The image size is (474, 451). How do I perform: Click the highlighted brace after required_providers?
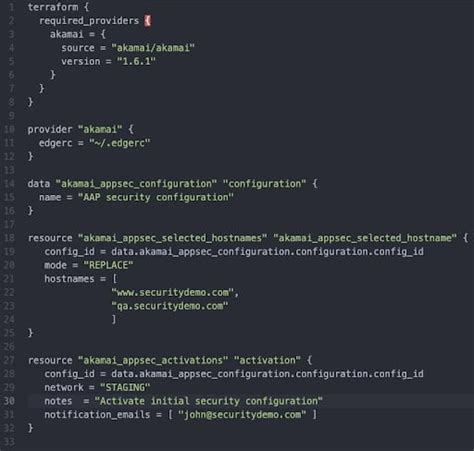pyautogui.click(x=147, y=21)
